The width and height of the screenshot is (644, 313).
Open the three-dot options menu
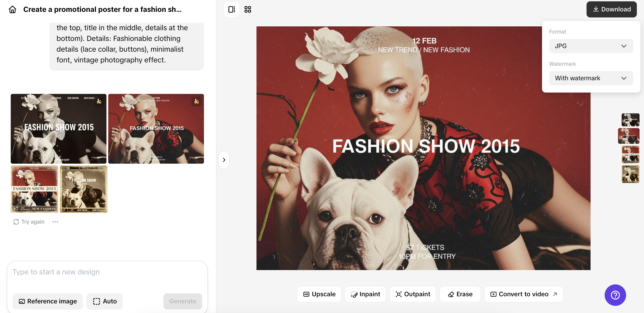[x=55, y=222]
